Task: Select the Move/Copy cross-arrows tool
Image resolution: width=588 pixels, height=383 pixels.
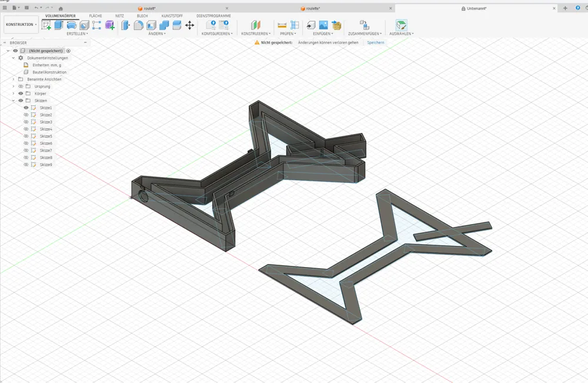Action: pyautogui.click(x=190, y=25)
